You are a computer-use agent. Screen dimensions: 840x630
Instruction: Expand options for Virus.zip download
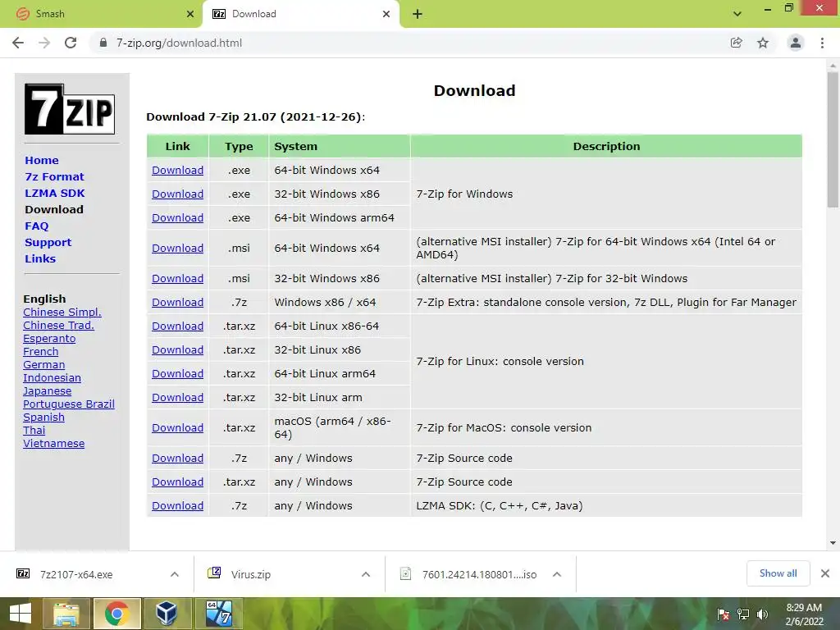(x=366, y=574)
